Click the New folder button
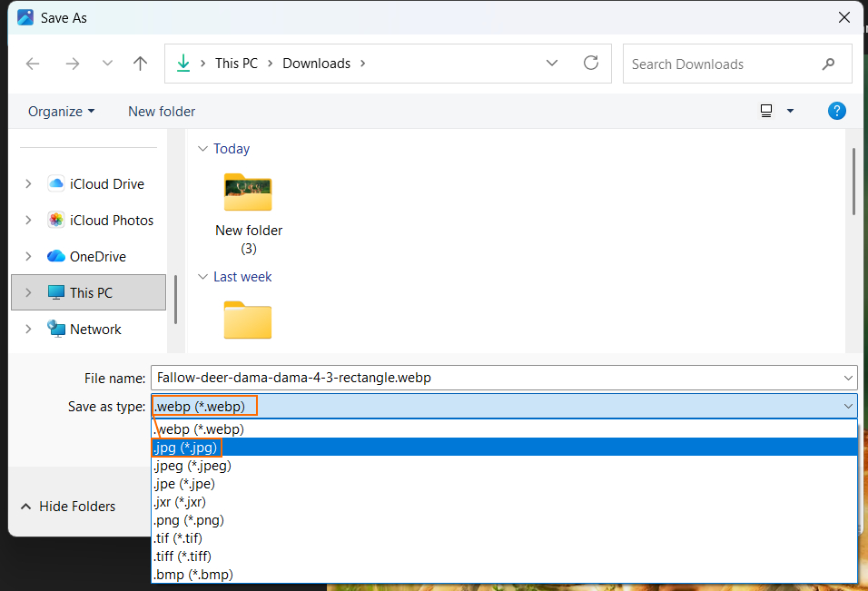Screen dimensions: 868x591 pos(161,111)
